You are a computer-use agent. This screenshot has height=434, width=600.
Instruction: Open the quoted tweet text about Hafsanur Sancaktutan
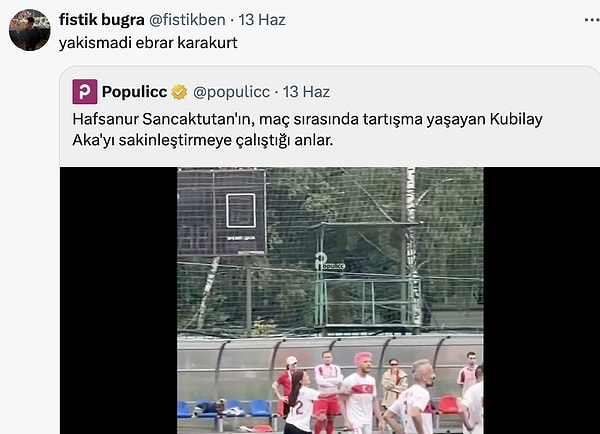307,129
